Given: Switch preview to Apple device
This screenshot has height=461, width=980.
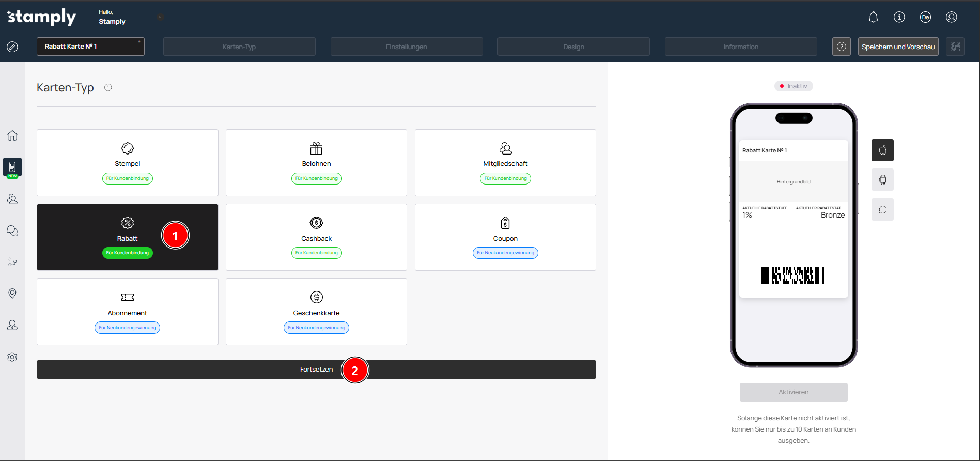Looking at the screenshot, I should click(882, 150).
